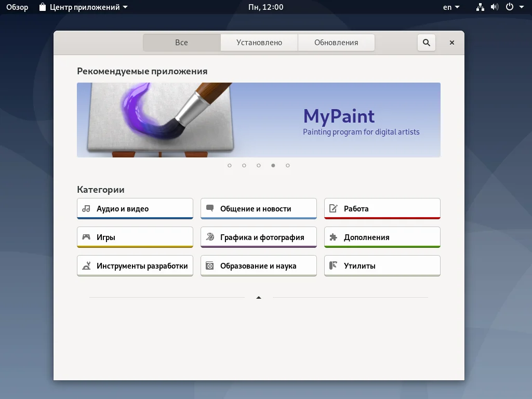The height and width of the screenshot is (399, 532).
Task: Click the MyPaint title text
Action: (339, 116)
